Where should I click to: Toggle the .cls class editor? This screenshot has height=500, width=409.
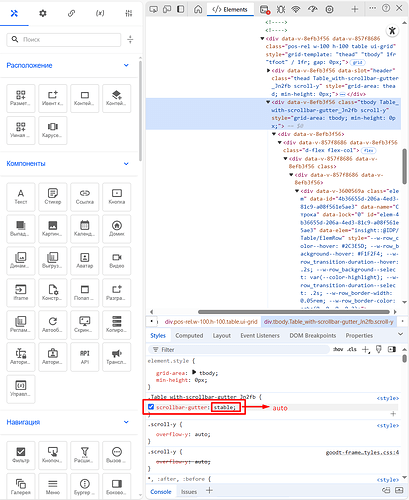pyautogui.click(x=352, y=349)
